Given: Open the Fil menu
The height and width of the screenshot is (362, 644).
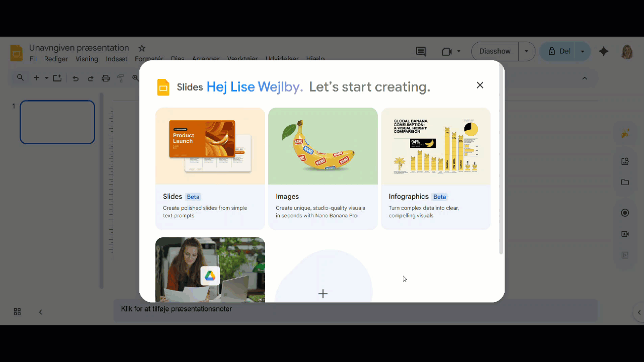Looking at the screenshot, I should [x=33, y=59].
